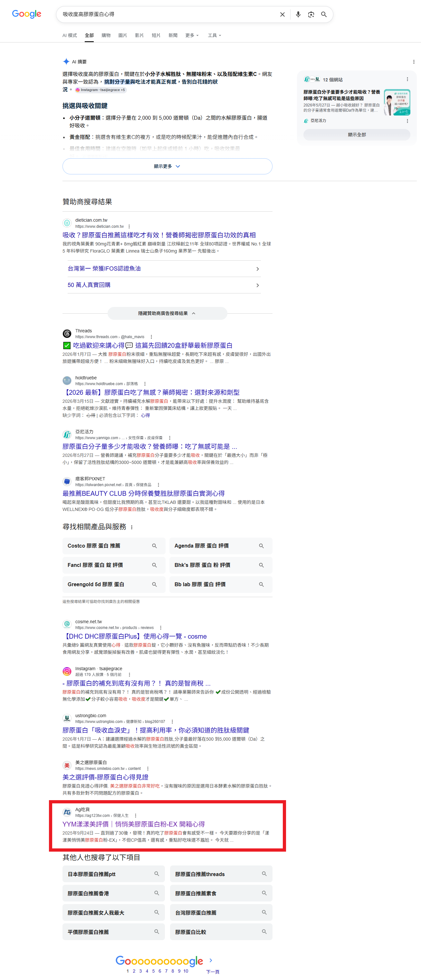Open the 更多 dropdown menu

pyautogui.click(x=192, y=35)
